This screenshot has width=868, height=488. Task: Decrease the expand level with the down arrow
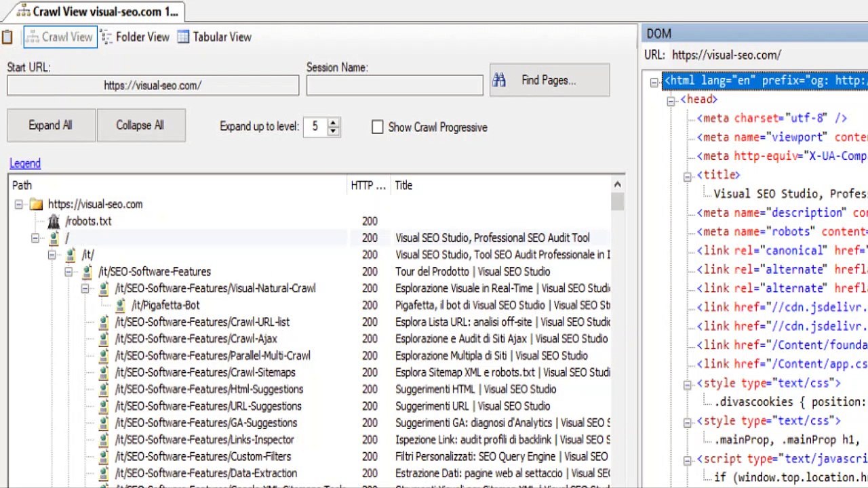[x=333, y=131]
